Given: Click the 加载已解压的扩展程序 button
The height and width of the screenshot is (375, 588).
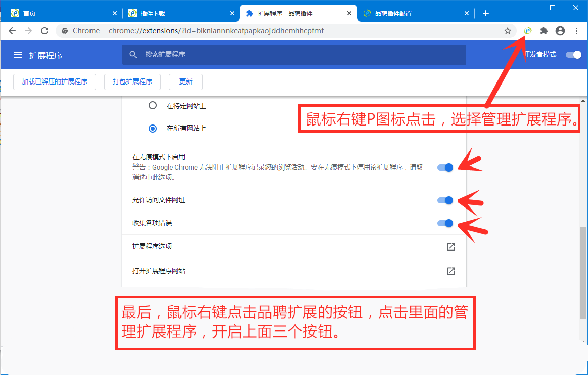Looking at the screenshot, I should pyautogui.click(x=54, y=81).
